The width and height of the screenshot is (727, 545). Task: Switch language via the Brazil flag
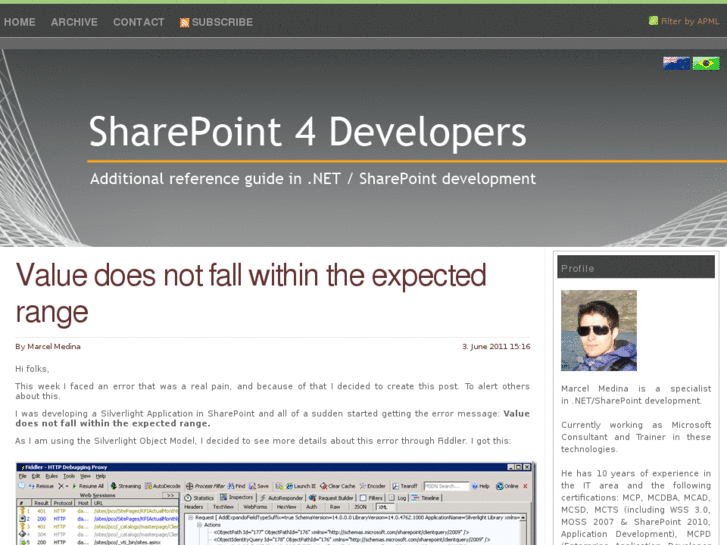click(706, 63)
